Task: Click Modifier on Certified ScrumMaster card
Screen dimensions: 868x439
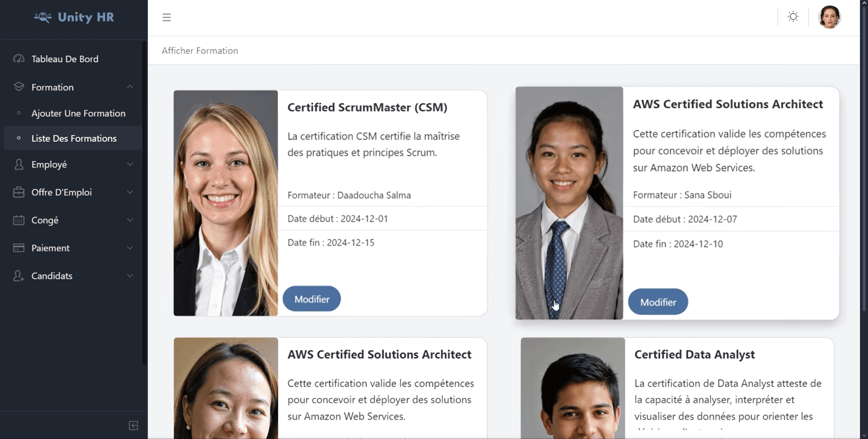Action: 312,299
